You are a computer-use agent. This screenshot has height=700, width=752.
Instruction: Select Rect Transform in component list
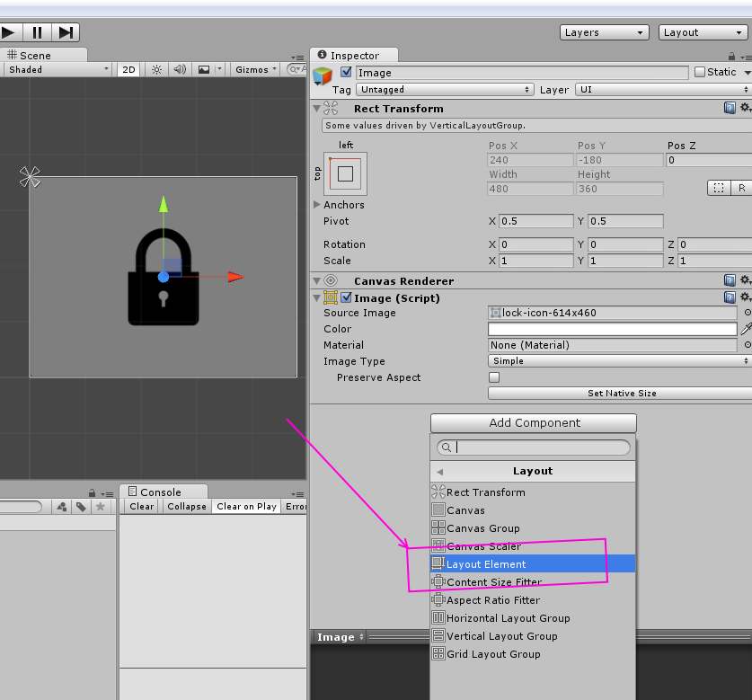tap(533, 492)
